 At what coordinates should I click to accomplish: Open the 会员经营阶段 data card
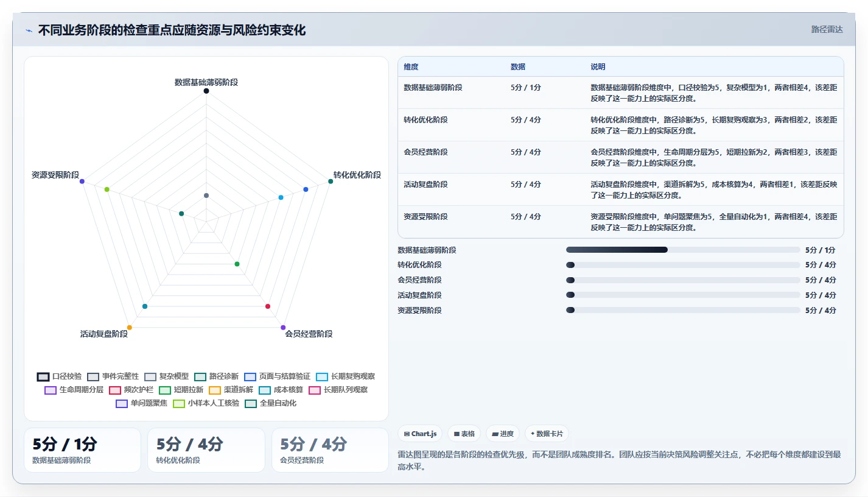330,450
